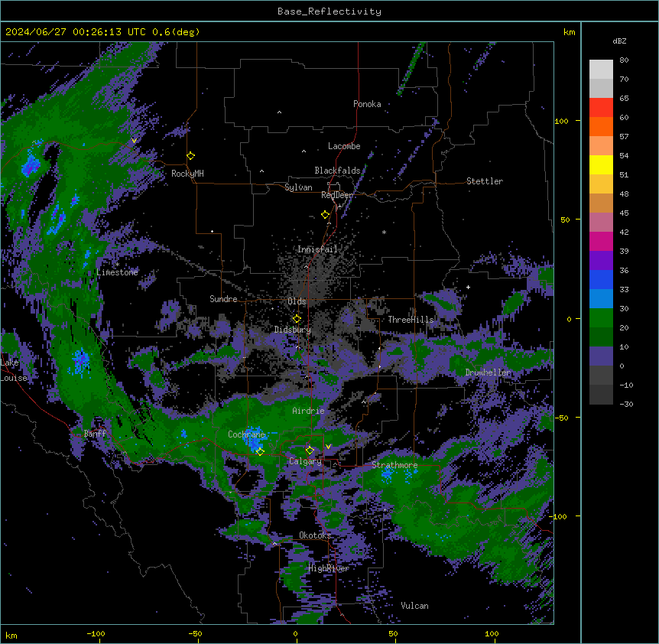Click the yellow diamond marker above Calgary
The height and width of the screenshot is (644, 659).
(310, 450)
